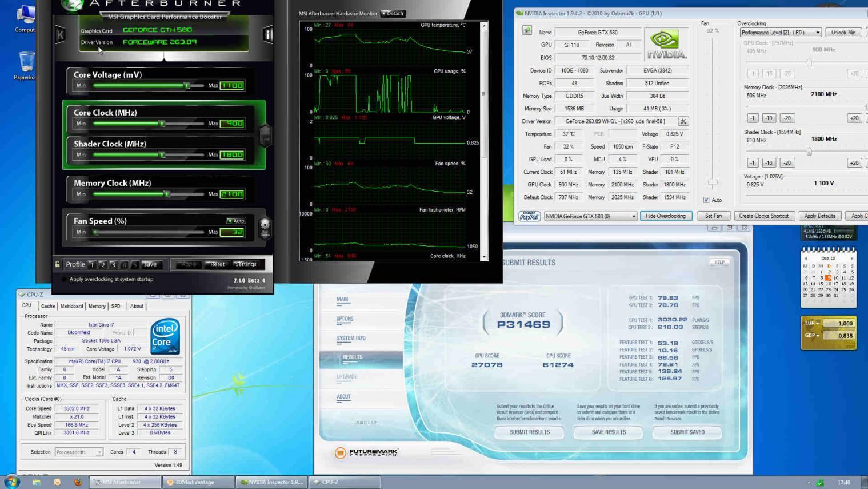The height and width of the screenshot is (489, 868).
Task: Open the Recycle Bin (Papierkorb) desktop icon
Action: tap(25, 65)
